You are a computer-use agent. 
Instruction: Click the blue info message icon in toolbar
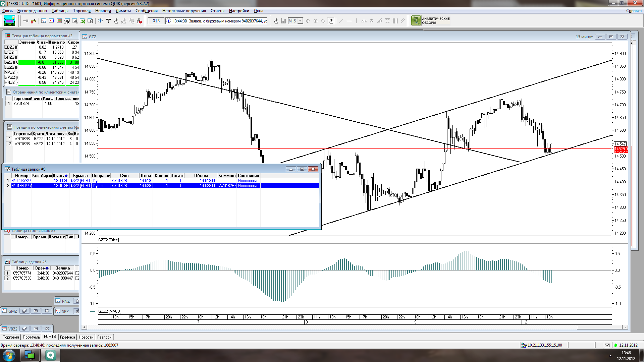coord(100,21)
